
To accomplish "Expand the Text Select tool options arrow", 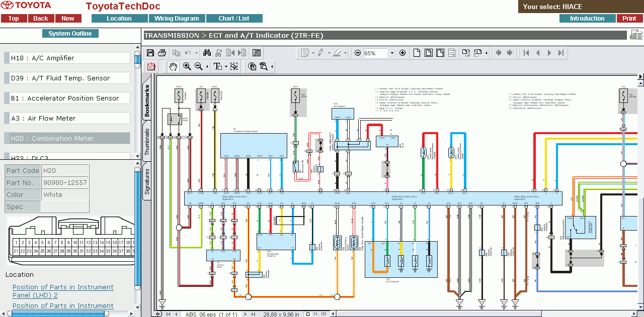I will (226, 66).
